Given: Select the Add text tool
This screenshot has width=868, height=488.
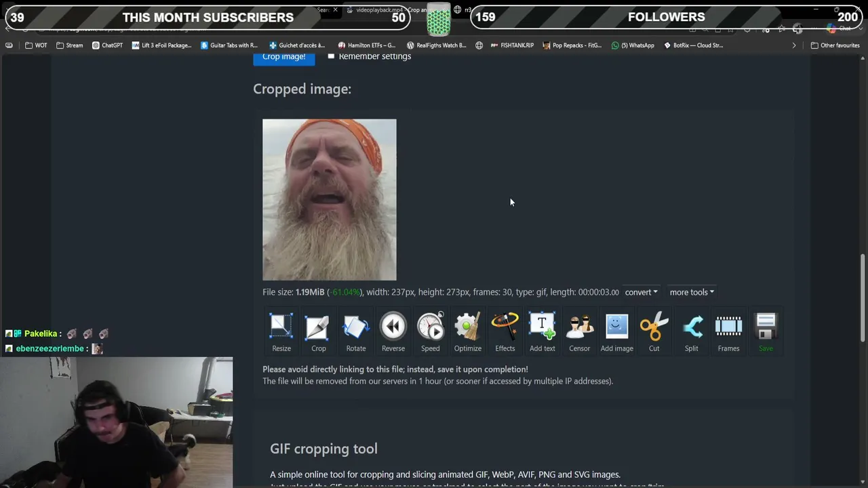Looking at the screenshot, I should coord(542,332).
